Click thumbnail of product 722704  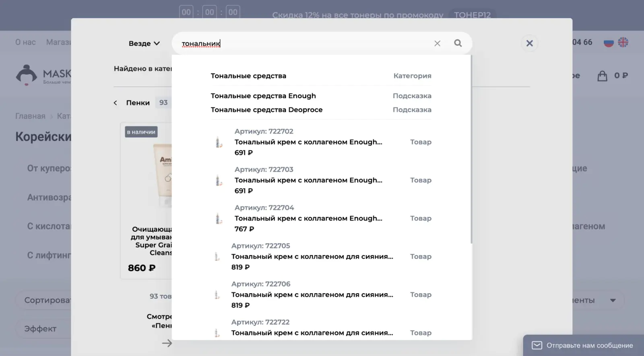click(x=219, y=218)
